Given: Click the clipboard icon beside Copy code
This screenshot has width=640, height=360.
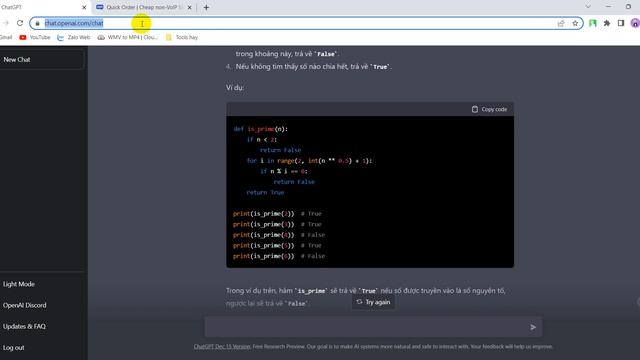Looking at the screenshot, I should point(475,109).
